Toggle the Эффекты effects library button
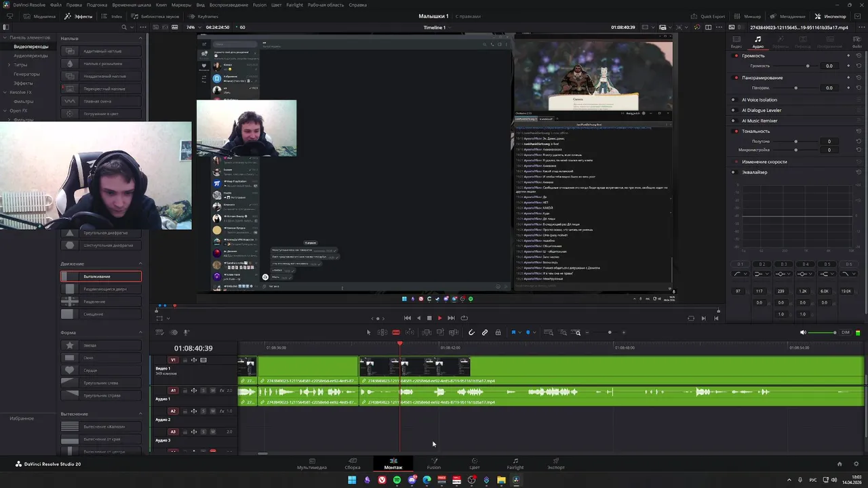The width and height of the screenshot is (868, 488). (79, 16)
